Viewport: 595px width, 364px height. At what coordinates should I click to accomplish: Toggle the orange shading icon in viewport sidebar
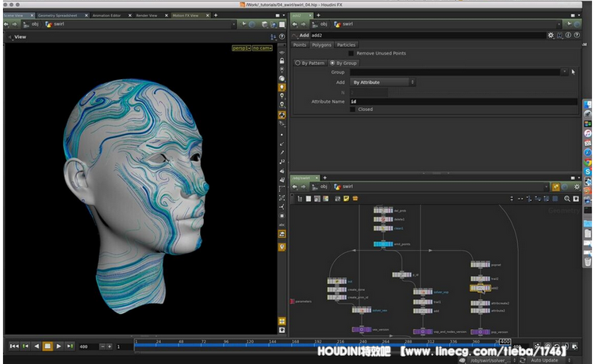[282, 115]
